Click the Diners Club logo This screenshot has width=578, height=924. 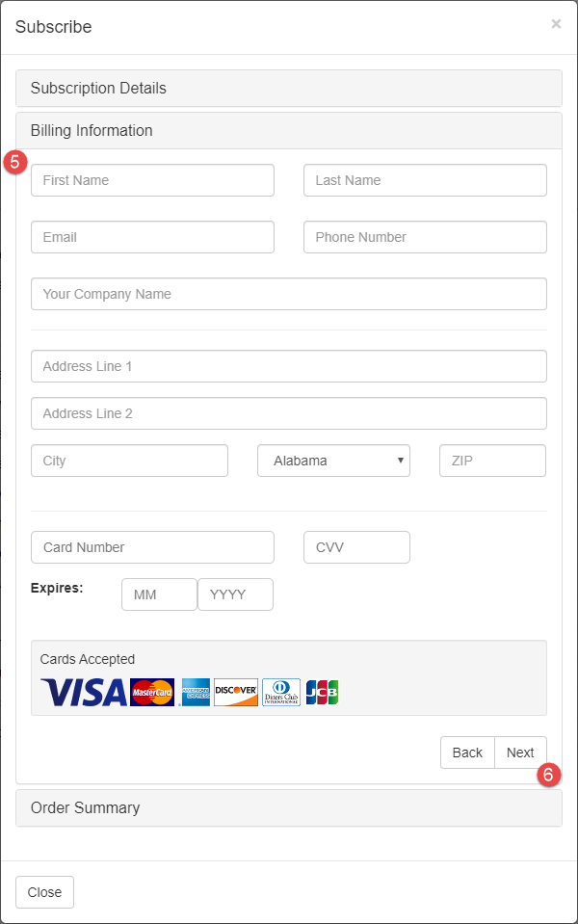[281, 692]
